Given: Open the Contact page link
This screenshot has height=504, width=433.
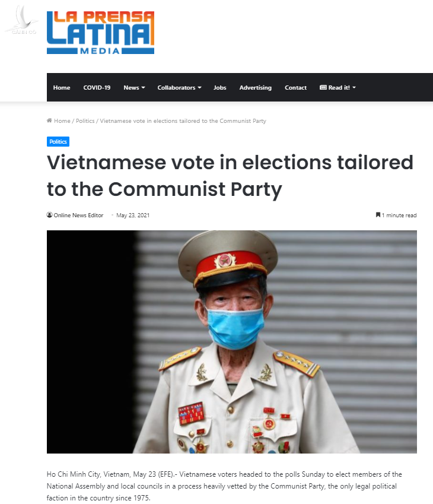Looking at the screenshot, I should 295,87.
